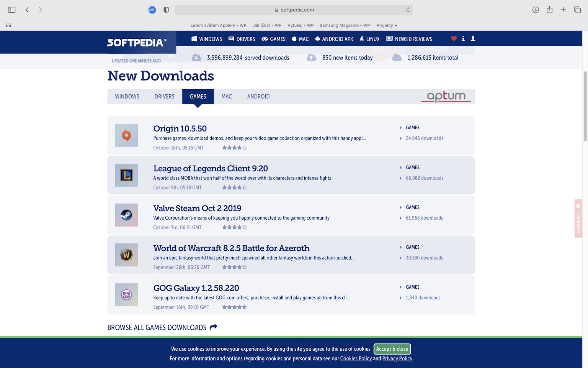Switch to the Mac downloads tab

click(x=227, y=97)
